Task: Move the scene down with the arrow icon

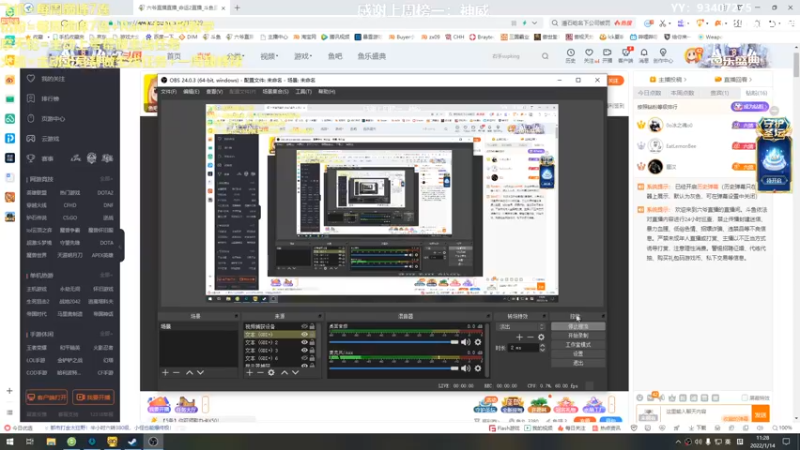Action: tap(201, 373)
